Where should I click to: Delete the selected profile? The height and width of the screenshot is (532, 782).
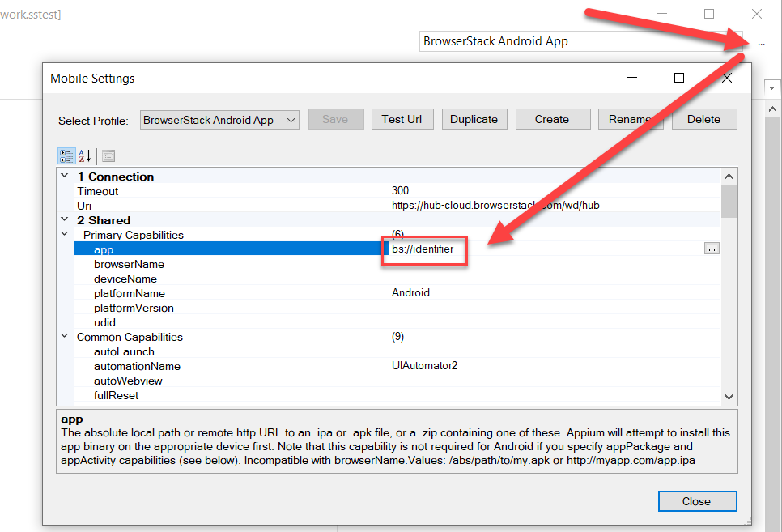click(x=703, y=119)
